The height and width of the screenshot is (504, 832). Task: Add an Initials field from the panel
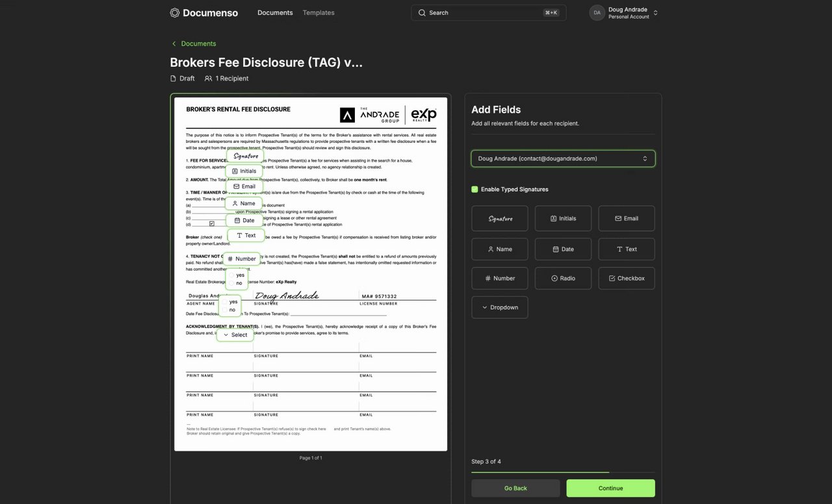pos(563,218)
